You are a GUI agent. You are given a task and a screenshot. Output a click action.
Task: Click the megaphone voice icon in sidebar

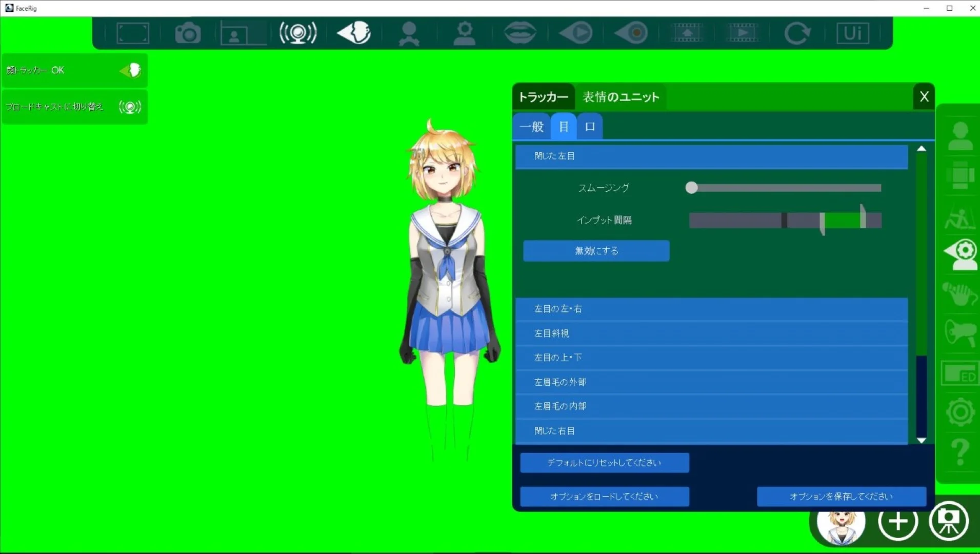point(959,332)
